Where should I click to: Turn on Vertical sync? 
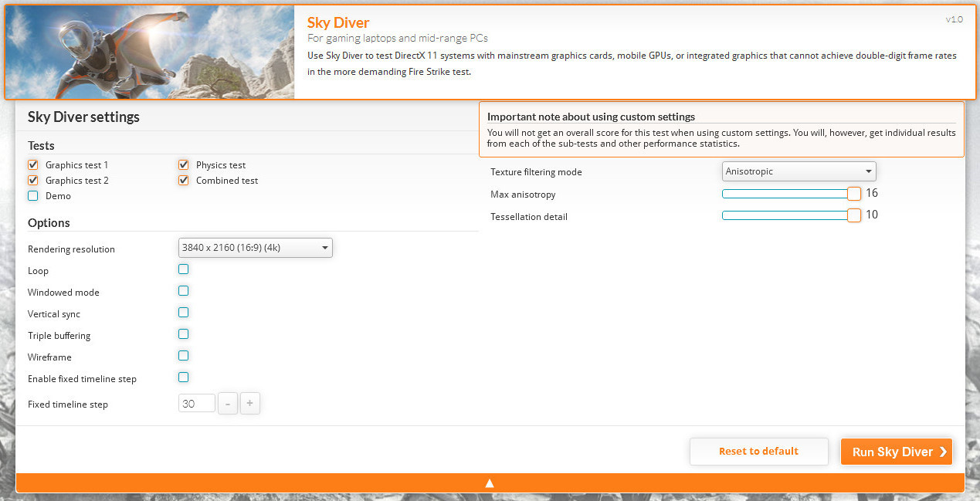point(184,313)
